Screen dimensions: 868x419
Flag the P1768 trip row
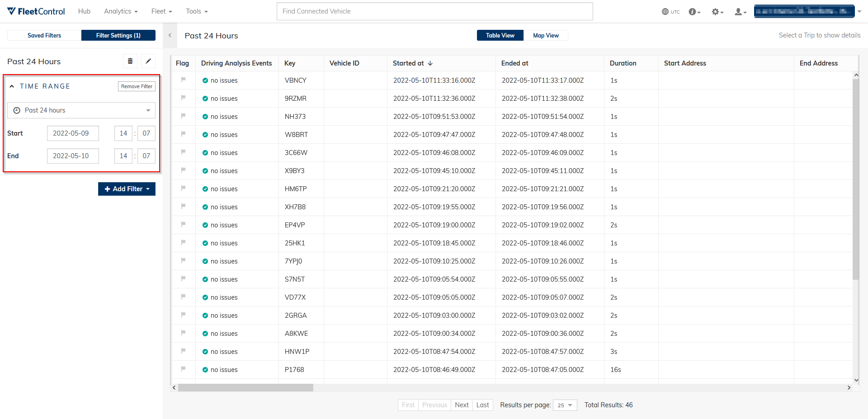[x=183, y=369]
